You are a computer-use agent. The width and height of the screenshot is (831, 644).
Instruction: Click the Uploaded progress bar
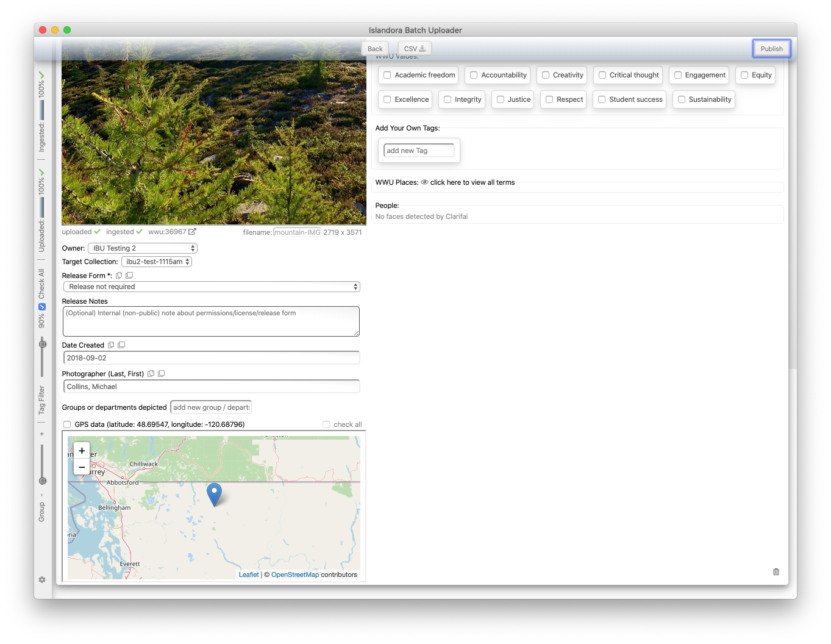[41, 207]
